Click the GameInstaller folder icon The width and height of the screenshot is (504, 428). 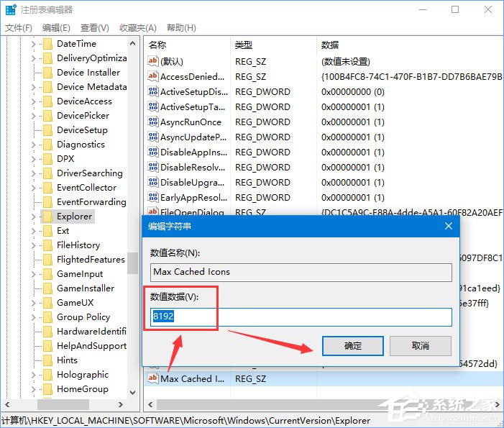pos(47,288)
